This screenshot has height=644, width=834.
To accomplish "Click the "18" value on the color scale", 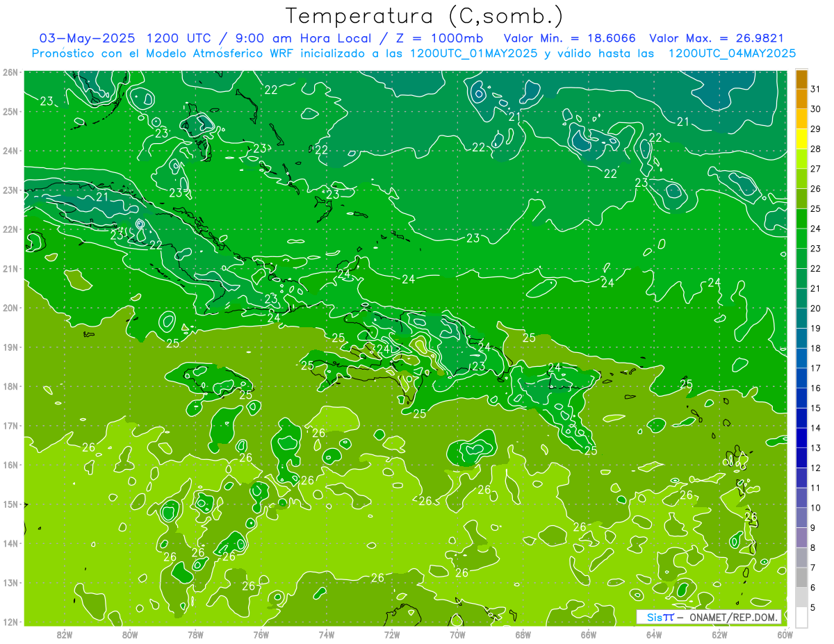I will (x=816, y=348).
